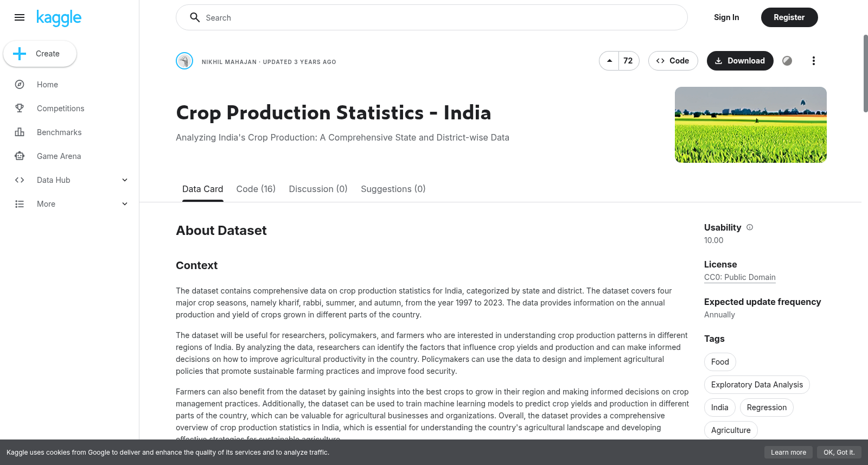Viewport: 868px width, 465px height.
Task: Click the Benchmarks bar chart icon
Action: 20,132
